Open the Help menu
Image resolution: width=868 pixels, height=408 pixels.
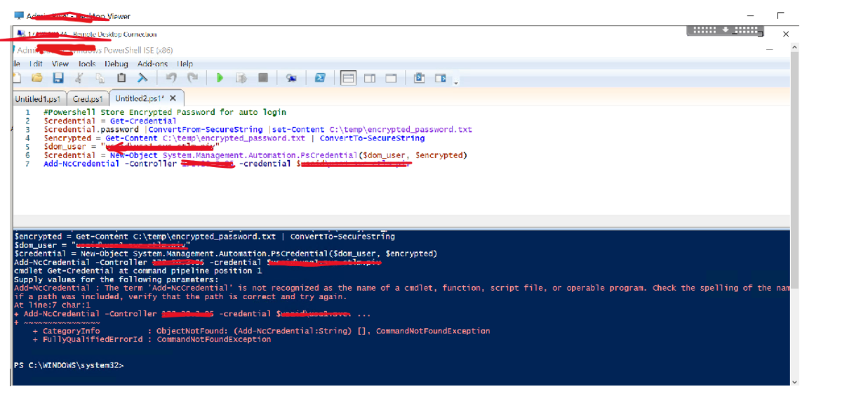click(x=185, y=64)
